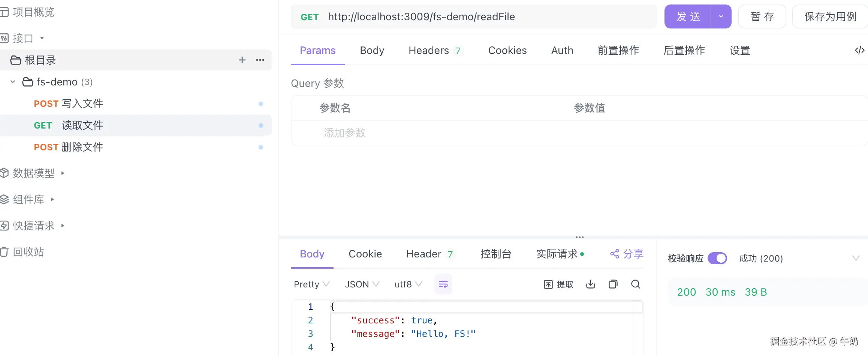Switch to the 控制台 tab
868x356 pixels.
click(496, 254)
